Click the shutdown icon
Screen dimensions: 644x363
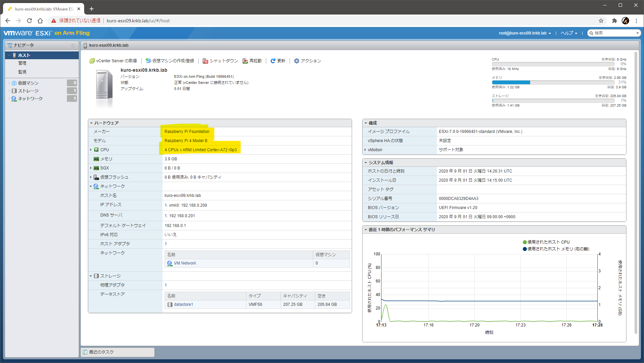point(205,61)
